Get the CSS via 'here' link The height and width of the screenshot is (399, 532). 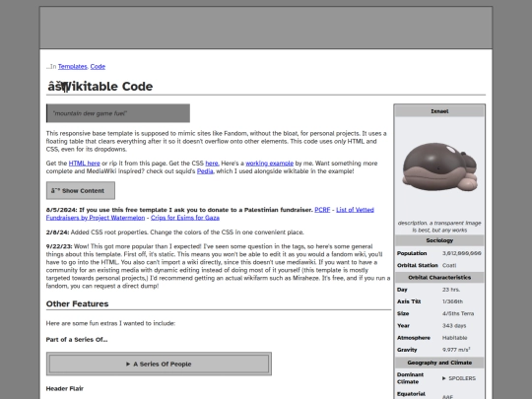coord(212,164)
